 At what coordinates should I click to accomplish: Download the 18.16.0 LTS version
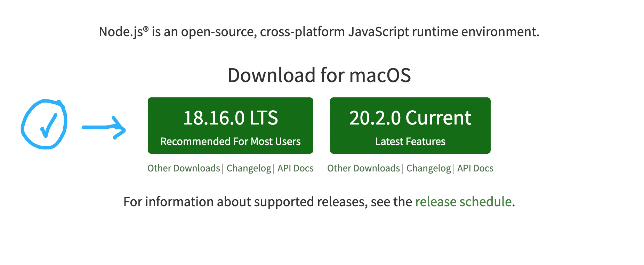click(x=230, y=118)
